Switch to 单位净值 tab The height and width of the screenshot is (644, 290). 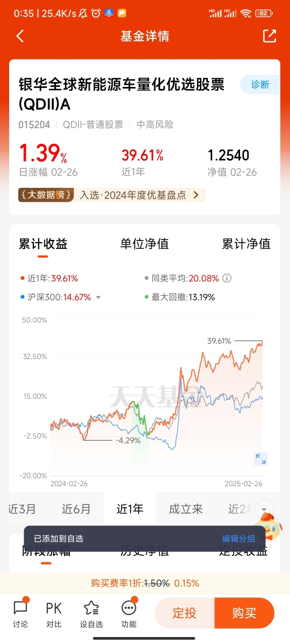pos(144,244)
